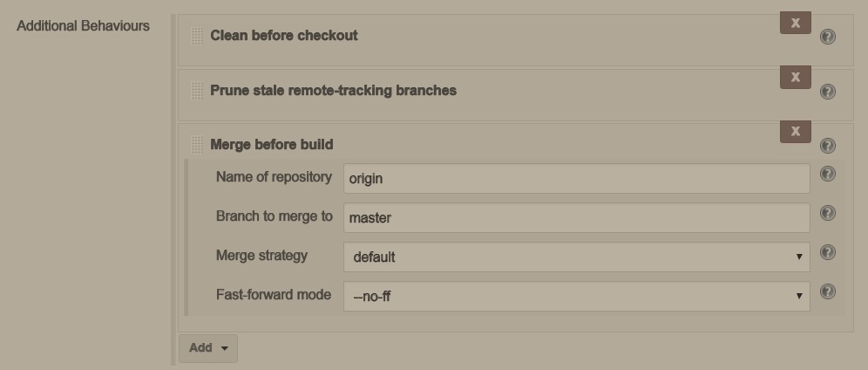Remove the Clean before checkout behaviour
Viewport: 868px width, 370px height.
pos(796,23)
